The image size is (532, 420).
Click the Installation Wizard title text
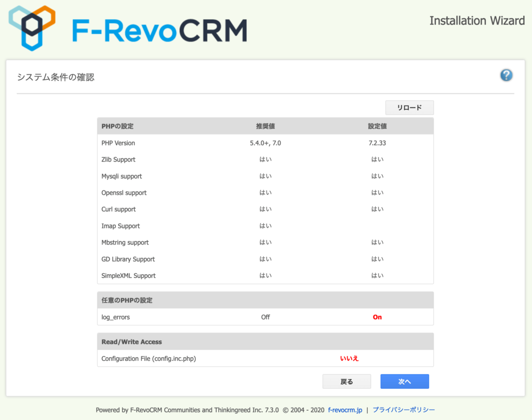click(x=477, y=21)
